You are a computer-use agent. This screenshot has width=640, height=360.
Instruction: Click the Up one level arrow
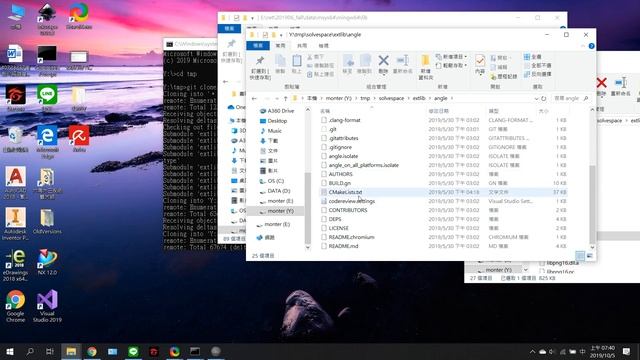tap(285, 98)
